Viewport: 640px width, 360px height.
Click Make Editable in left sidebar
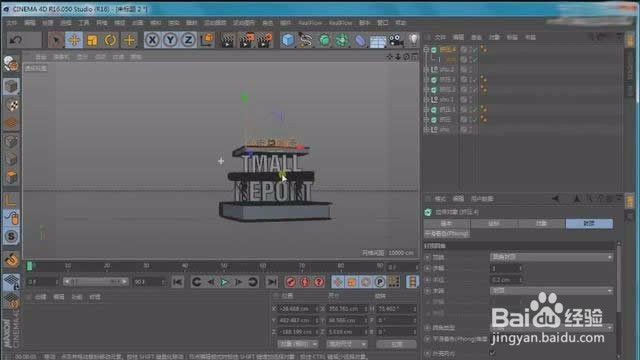point(11,64)
